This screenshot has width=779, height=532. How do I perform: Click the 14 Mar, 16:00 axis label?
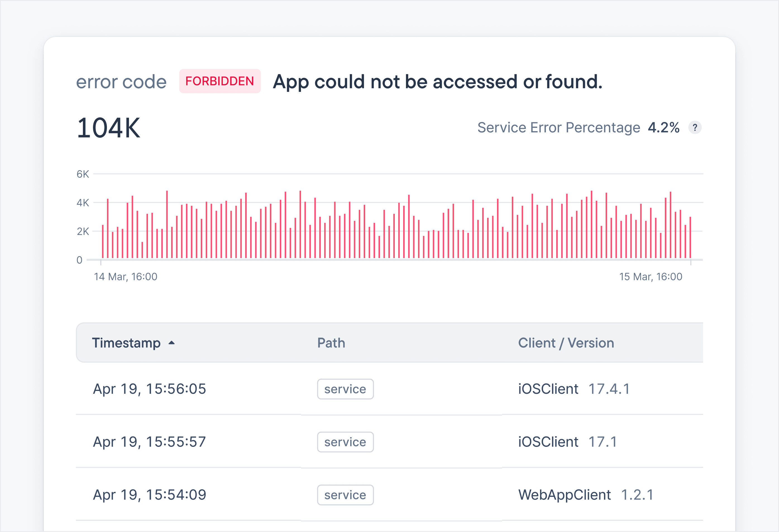click(125, 276)
